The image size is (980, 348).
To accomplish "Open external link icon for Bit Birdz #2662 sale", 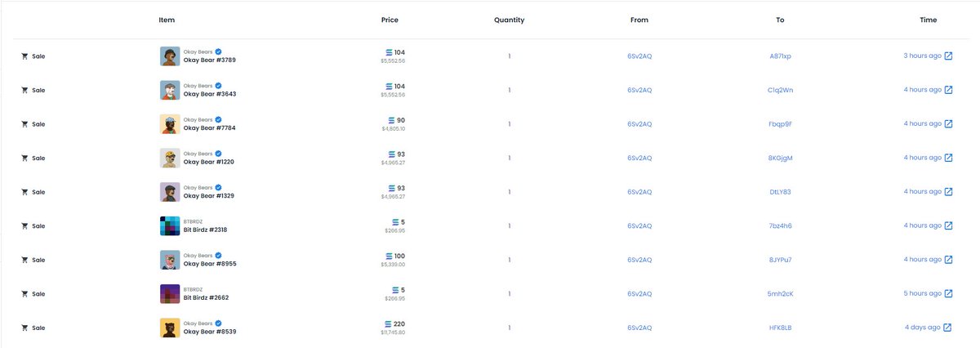I will click(x=948, y=293).
